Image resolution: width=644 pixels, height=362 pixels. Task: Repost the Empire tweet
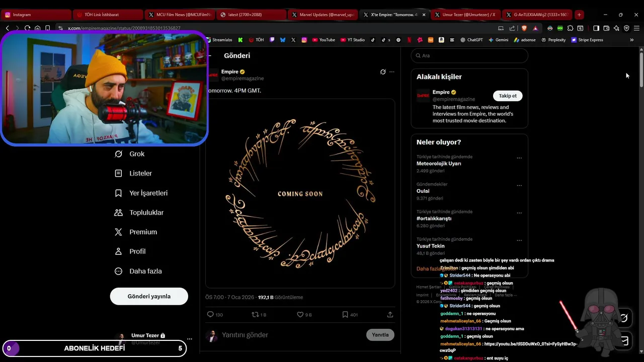pyautogui.click(x=259, y=315)
